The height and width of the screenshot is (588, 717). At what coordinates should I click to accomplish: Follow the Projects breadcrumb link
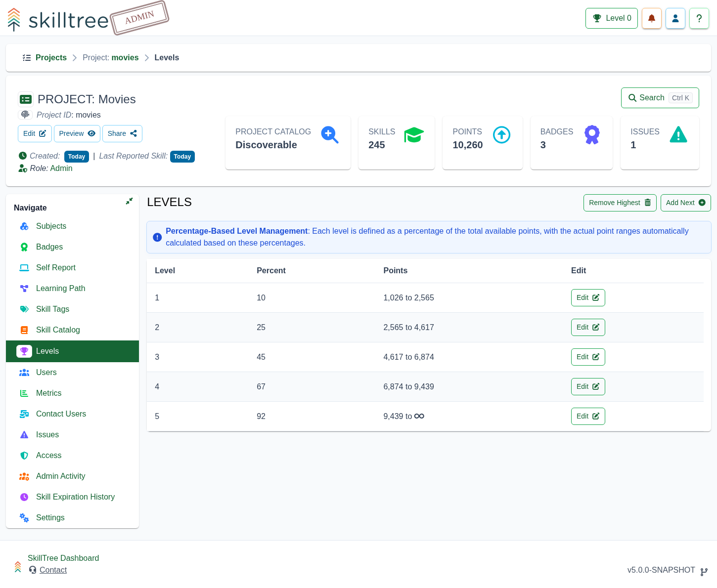(x=51, y=58)
